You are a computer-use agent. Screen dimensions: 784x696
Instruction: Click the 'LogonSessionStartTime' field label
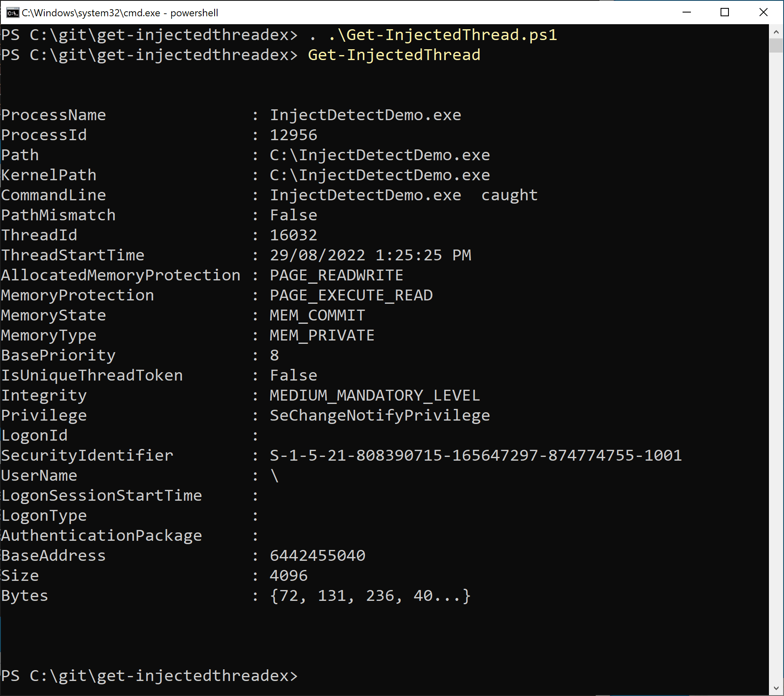click(101, 496)
